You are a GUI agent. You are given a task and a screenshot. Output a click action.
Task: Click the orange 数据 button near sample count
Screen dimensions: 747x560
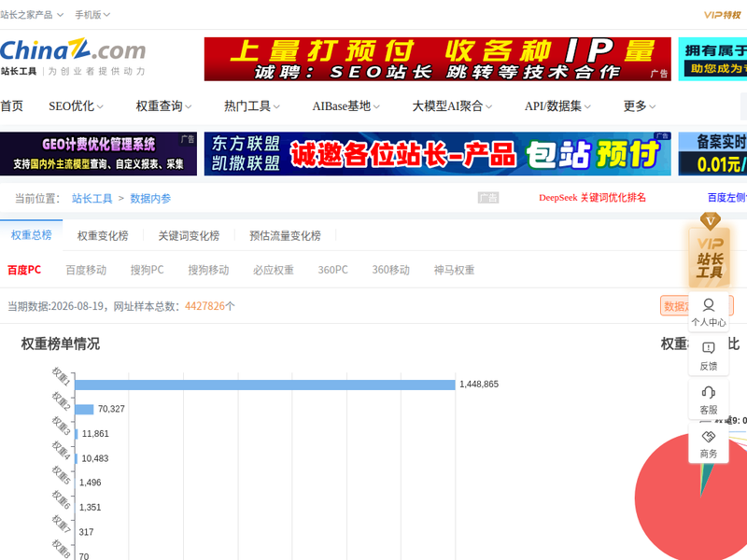tap(674, 306)
